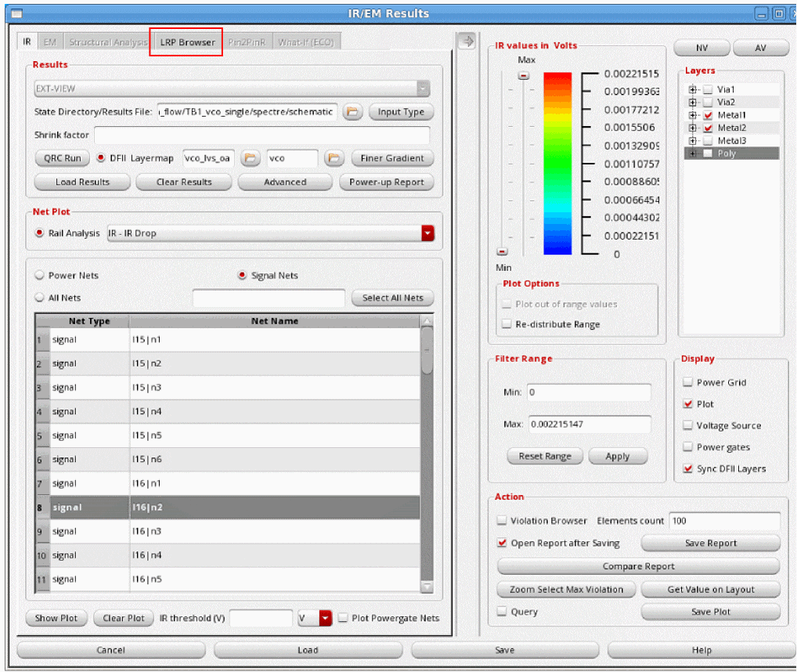The image size is (797, 672).
Task: Click the Max slider handle on IR scale
Action: (x=524, y=76)
